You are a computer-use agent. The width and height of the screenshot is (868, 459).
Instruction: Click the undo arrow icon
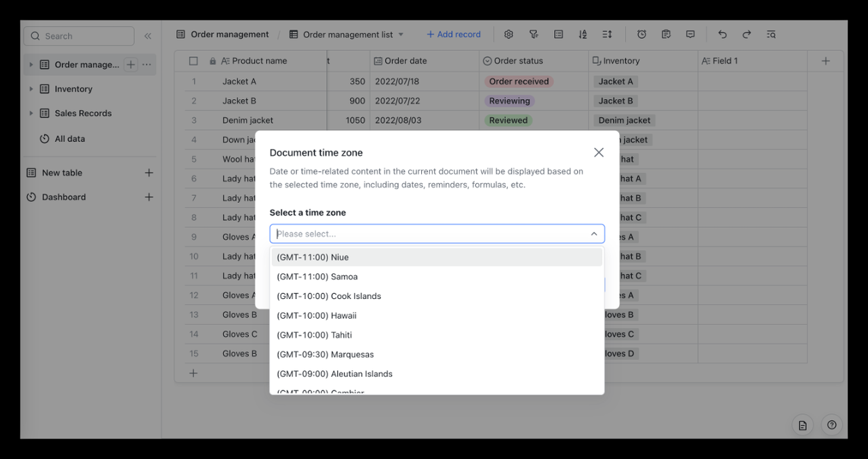point(722,35)
